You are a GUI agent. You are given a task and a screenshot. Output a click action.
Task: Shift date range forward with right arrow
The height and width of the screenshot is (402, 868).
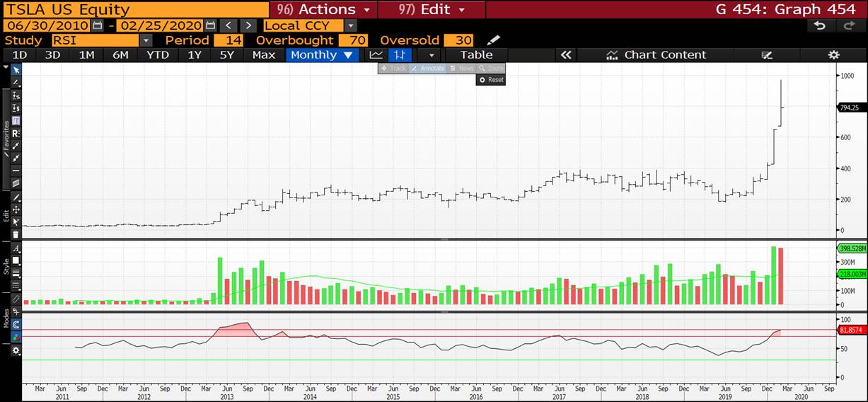(x=248, y=25)
